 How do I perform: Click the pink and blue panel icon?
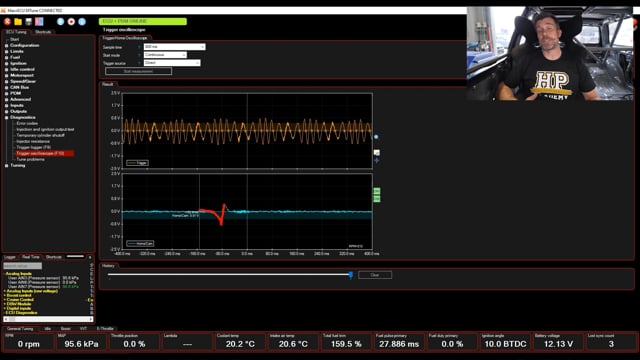click(39, 22)
